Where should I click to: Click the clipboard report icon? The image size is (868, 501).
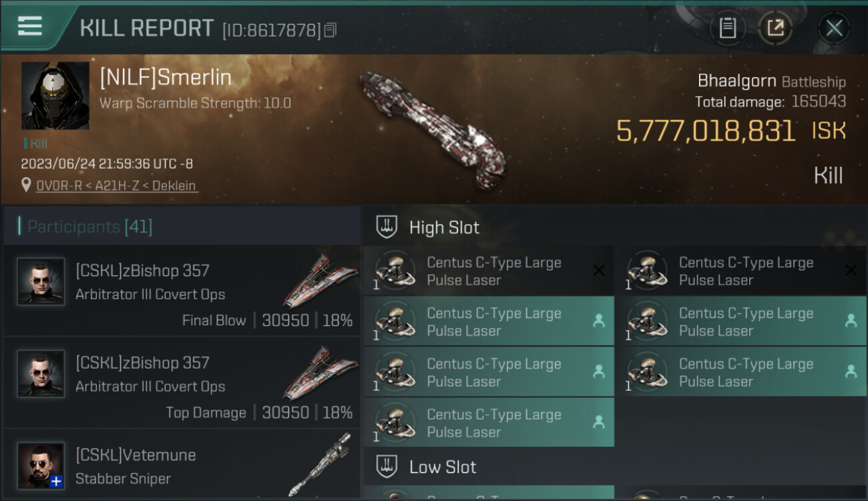(x=727, y=28)
